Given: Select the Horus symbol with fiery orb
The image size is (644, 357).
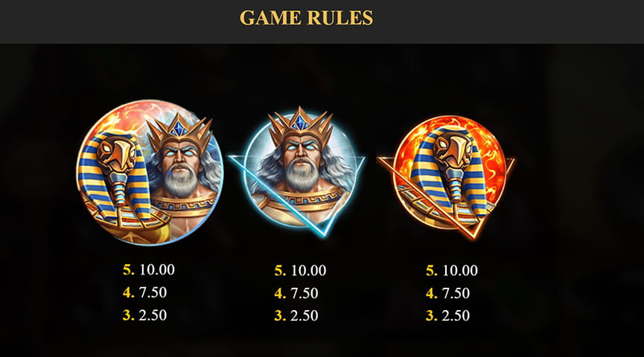Looking at the screenshot, I should point(447,178).
